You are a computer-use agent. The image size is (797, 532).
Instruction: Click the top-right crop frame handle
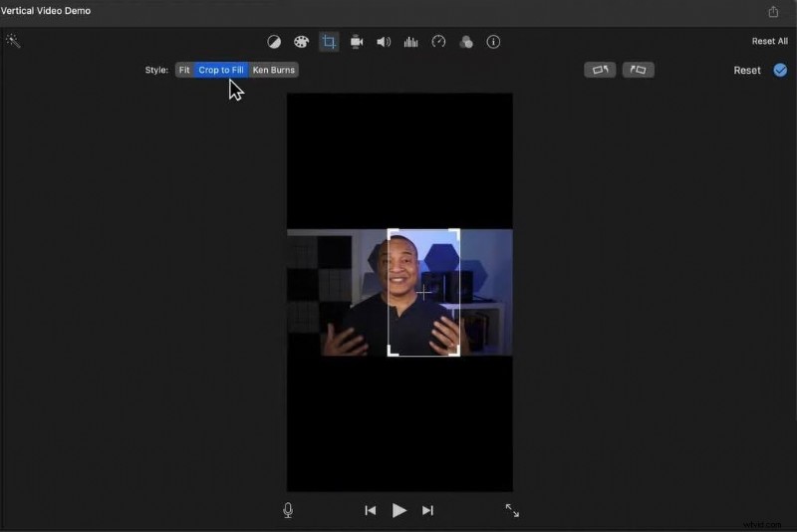point(455,234)
